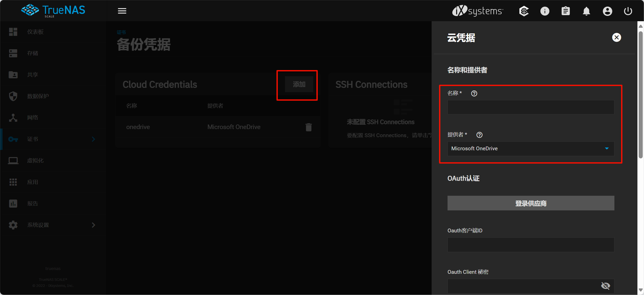Expand the 系统设置 sidebar submenu chevron

tap(93, 225)
